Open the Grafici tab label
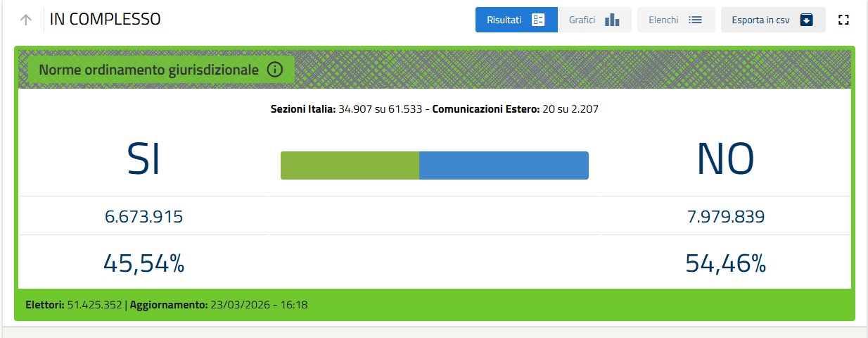Screen dimensions: 868x338 click(x=582, y=20)
